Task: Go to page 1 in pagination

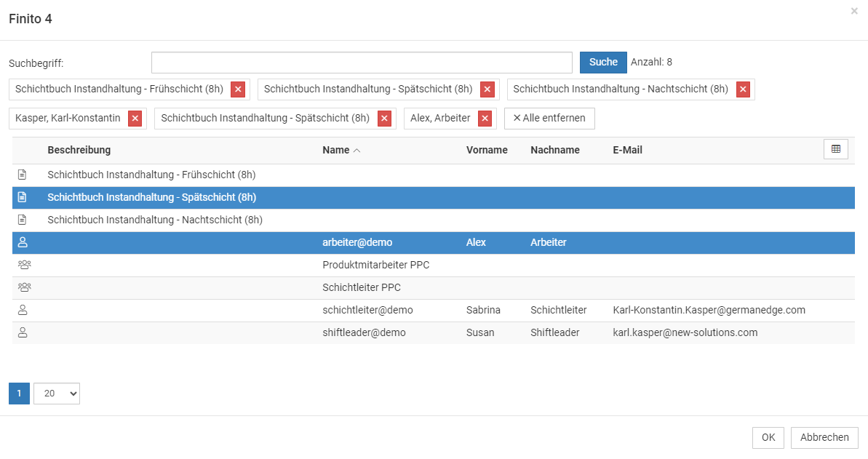Action: tap(19, 394)
